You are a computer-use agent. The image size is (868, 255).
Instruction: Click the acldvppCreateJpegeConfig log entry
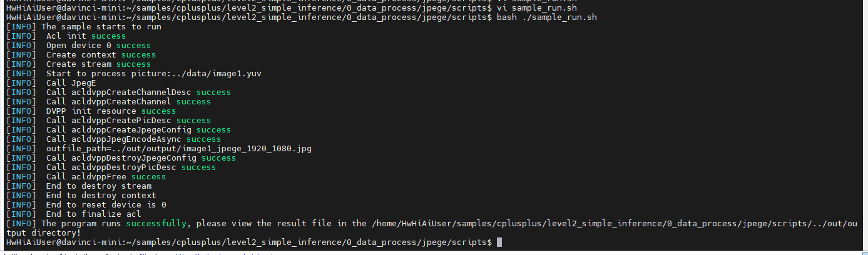[x=138, y=130]
